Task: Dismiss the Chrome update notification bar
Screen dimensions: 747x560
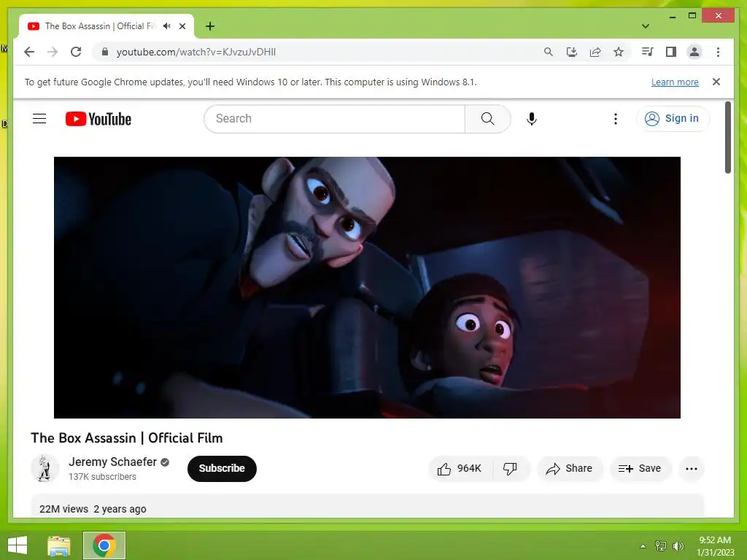Action: 716,82
